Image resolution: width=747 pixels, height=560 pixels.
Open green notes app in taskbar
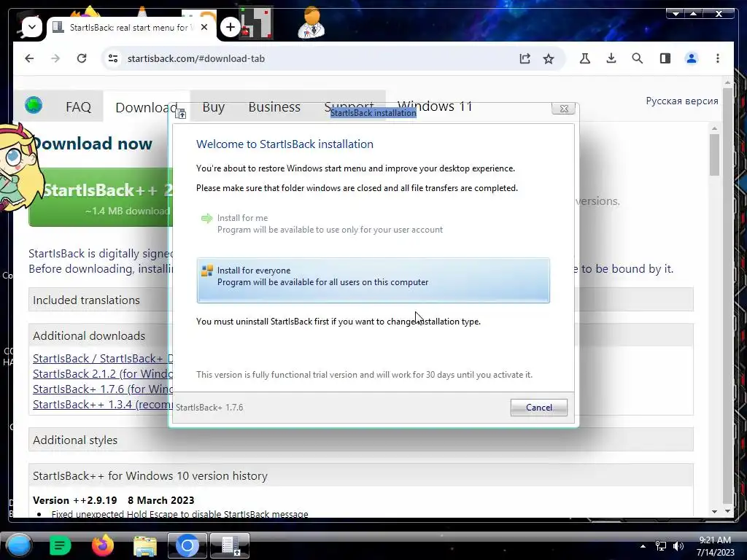click(x=60, y=545)
